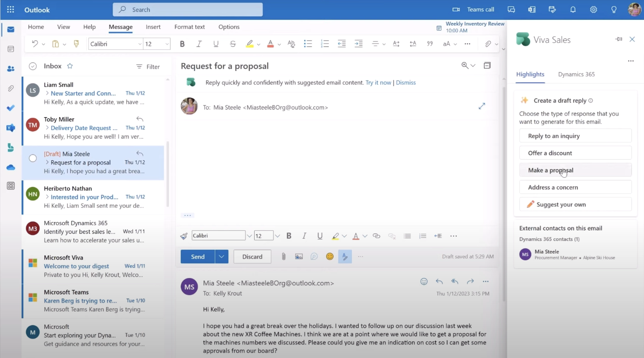Open More apps grid in the sidebar

(x=11, y=186)
